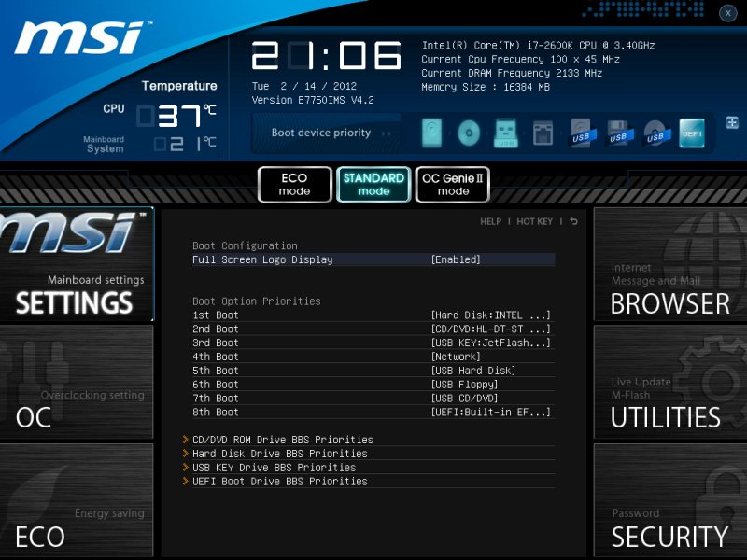This screenshot has width=747, height=560.
Task: Select the 4th Boot row label
Action: (216, 357)
